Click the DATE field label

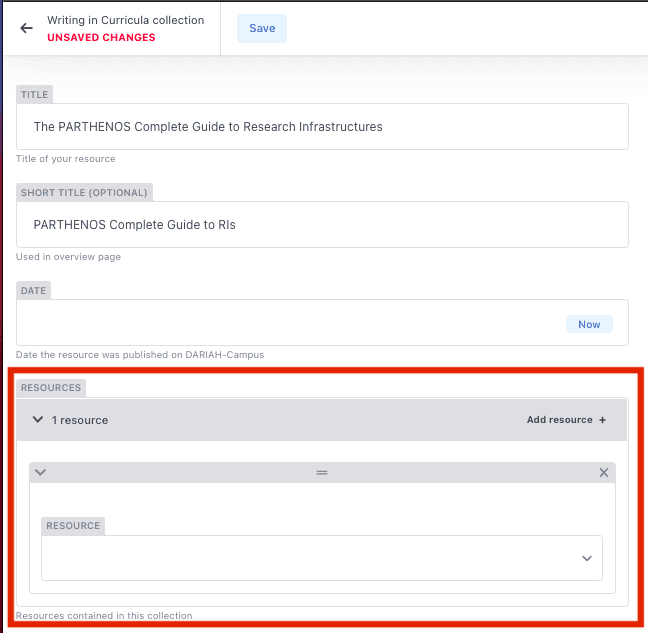35,291
